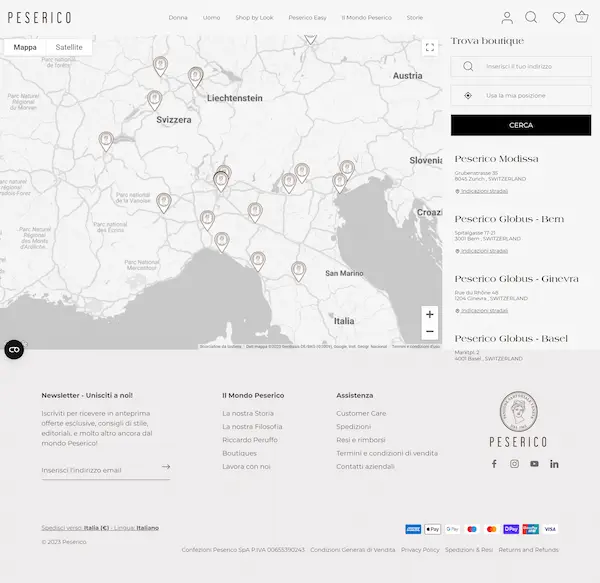
Task: Open the shopping bag icon
Action: (582, 17)
